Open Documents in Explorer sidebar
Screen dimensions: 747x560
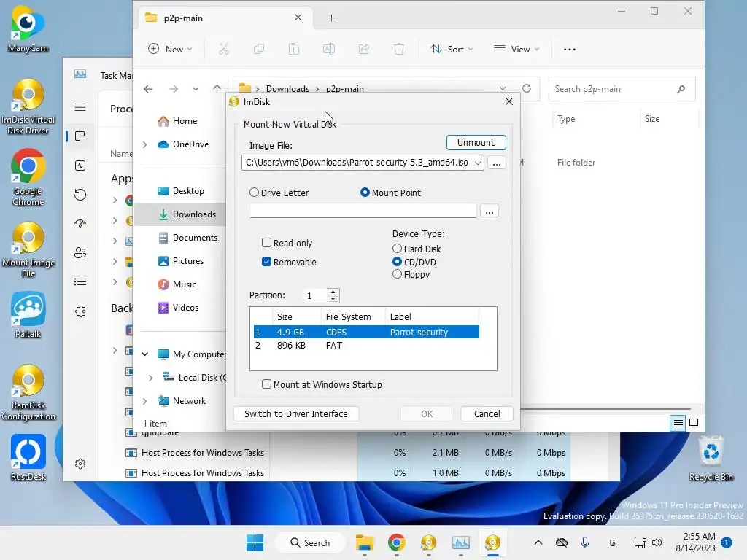click(187, 238)
